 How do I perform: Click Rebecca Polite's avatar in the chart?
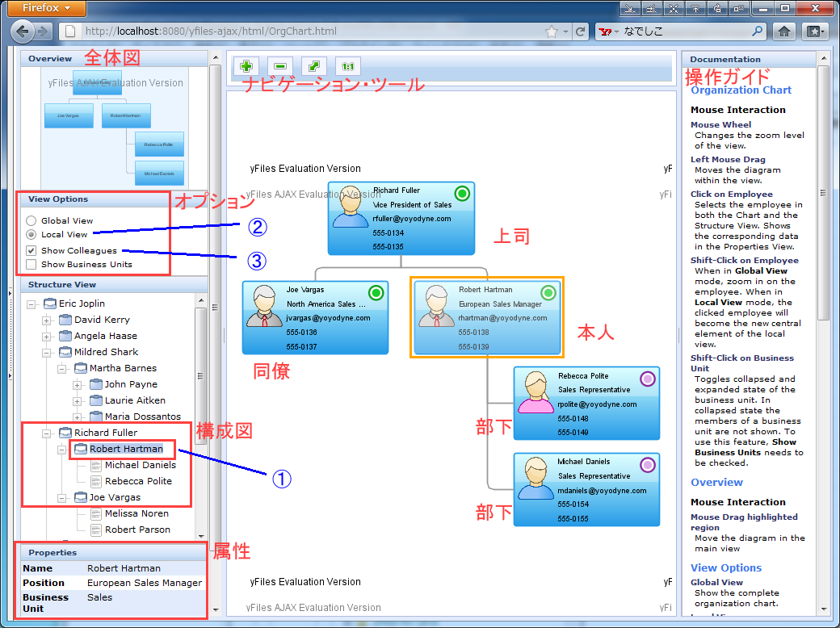[535, 393]
